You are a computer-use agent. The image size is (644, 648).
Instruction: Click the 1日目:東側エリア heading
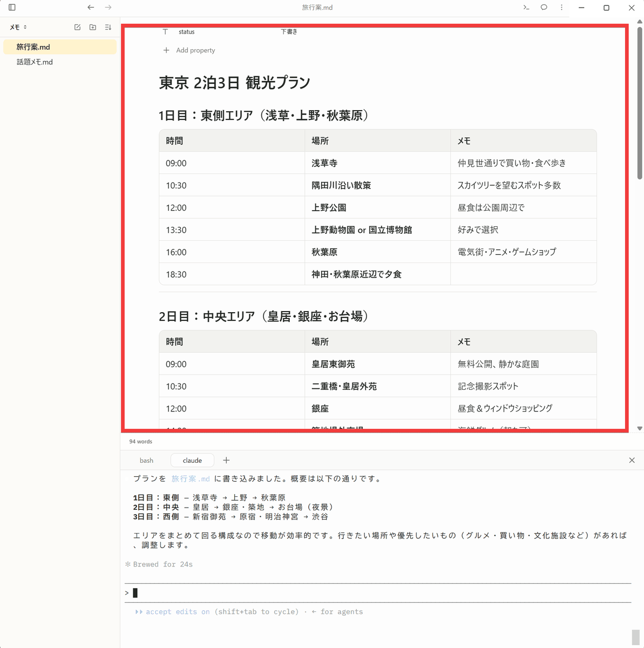click(263, 116)
